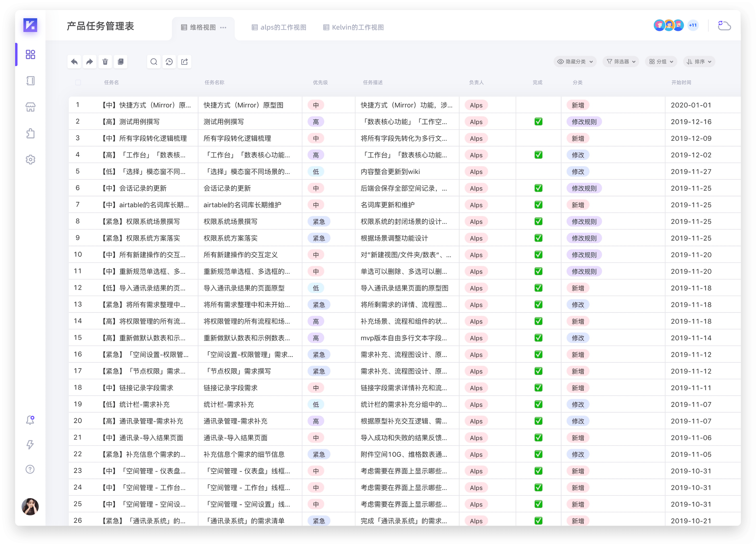Toggle 完成 checkbox for 链接记录字段需求 row
Screen dimensions: 756x546
click(538, 388)
